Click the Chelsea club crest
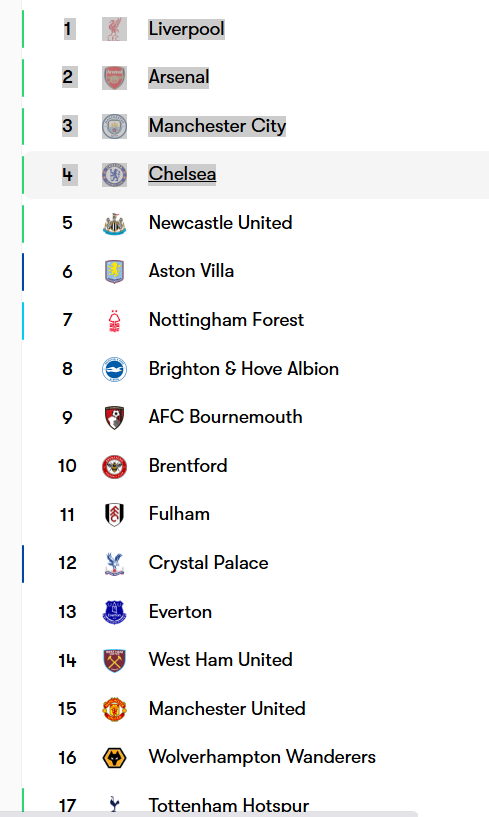489x817 pixels. [x=114, y=175]
